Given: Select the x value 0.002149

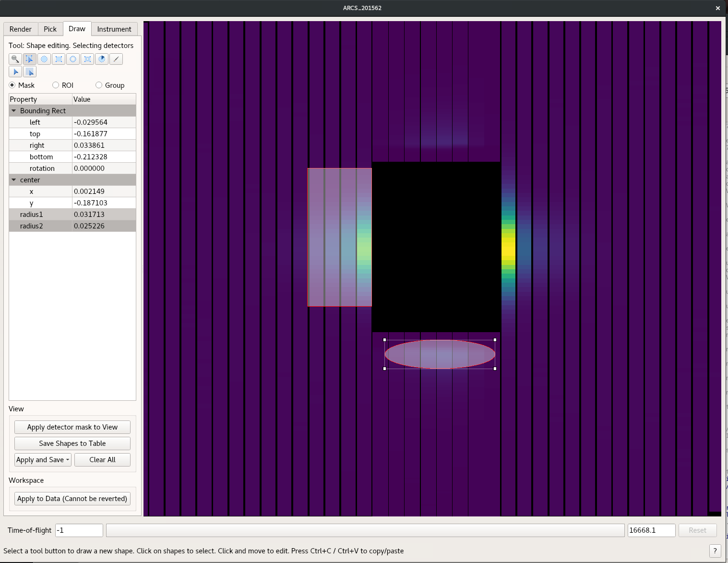Looking at the screenshot, I should click(x=104, y=192).
